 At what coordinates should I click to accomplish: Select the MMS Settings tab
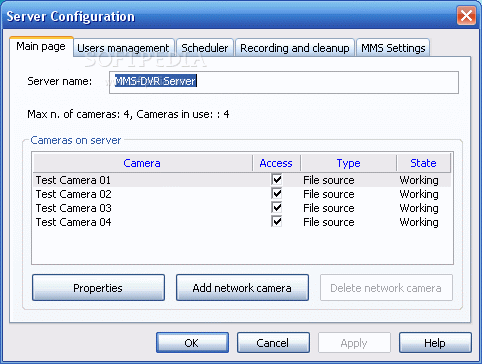click(x=393, y=48)
